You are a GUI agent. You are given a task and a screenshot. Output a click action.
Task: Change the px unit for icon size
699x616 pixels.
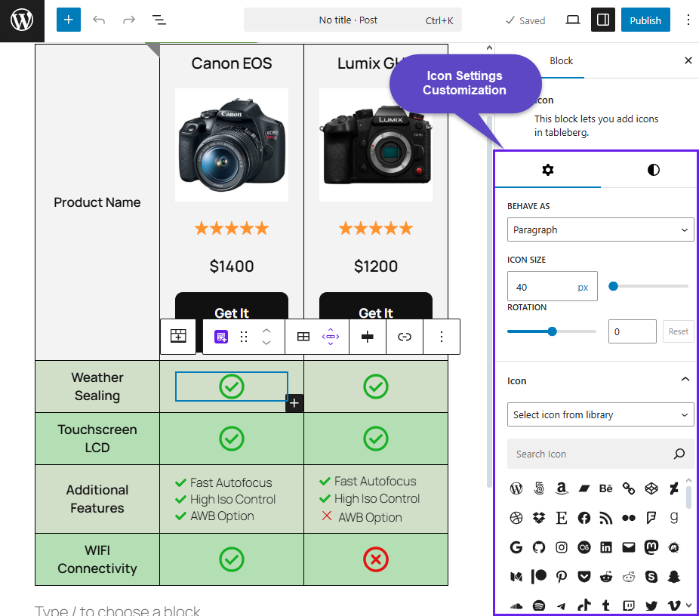coord(583,288)
